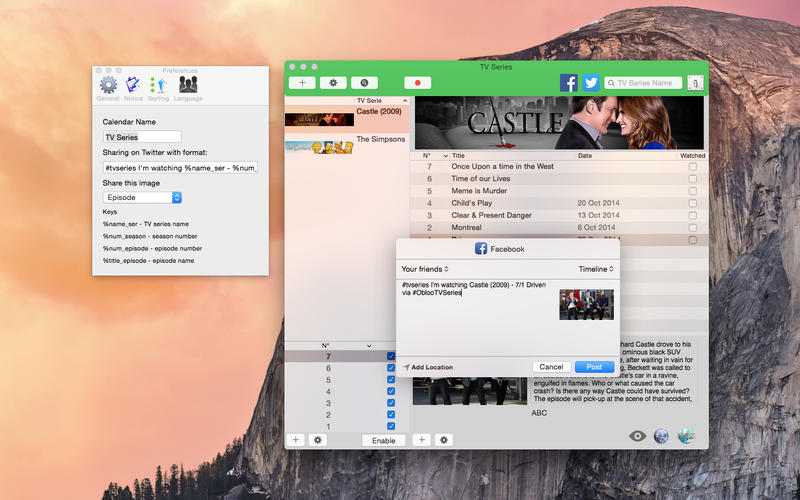The image size is (800, 500).
Task: Open the Notice preferences tab
Action: click(x=133, y=87)
